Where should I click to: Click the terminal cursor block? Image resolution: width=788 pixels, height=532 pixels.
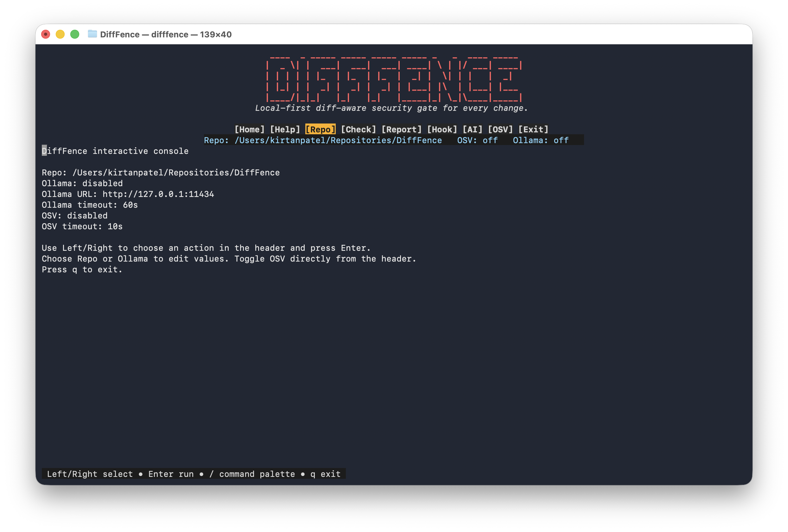point(44,151)
